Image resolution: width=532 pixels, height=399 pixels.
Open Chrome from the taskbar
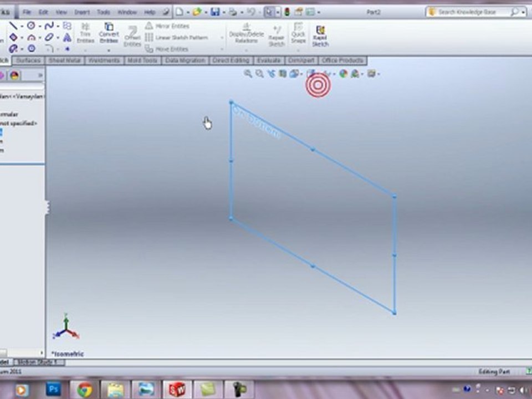(x=84, y=390)
